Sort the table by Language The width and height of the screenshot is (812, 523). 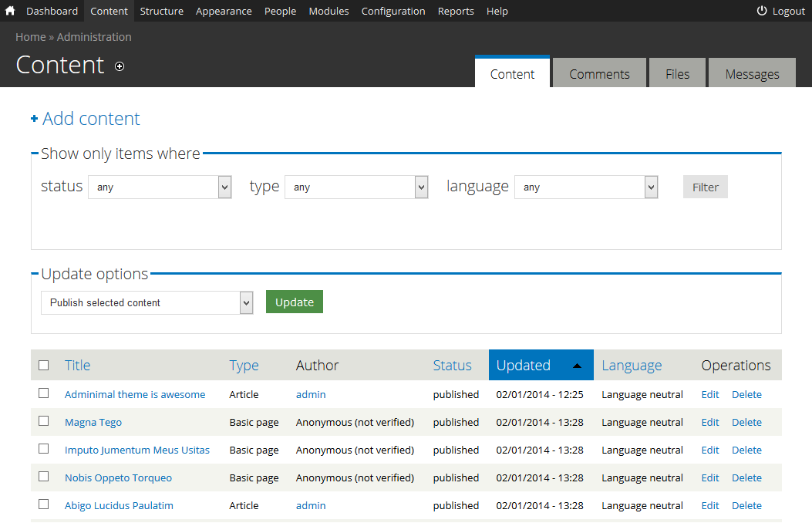pyautogui.click(x=632, y=366)
